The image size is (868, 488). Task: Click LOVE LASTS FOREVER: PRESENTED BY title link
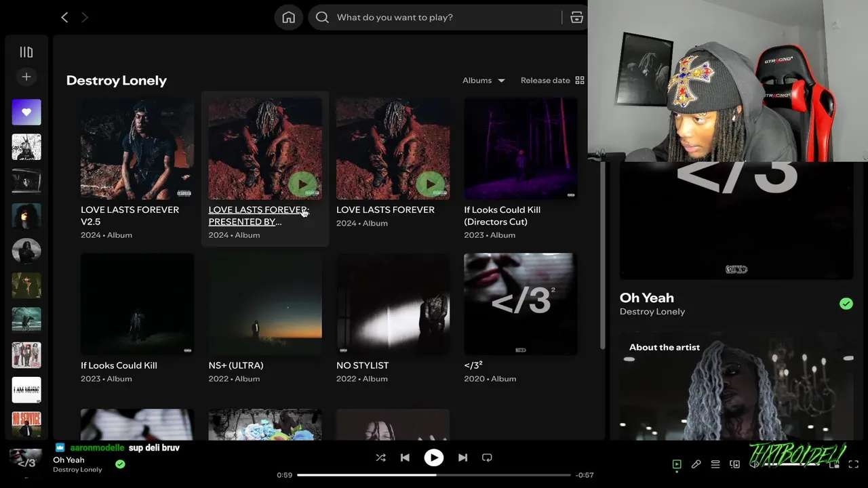point(258,216)
